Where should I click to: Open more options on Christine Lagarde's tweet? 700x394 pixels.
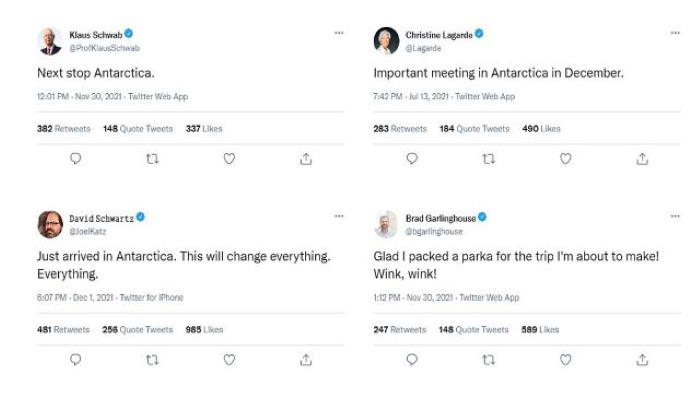tap(675, 33)
